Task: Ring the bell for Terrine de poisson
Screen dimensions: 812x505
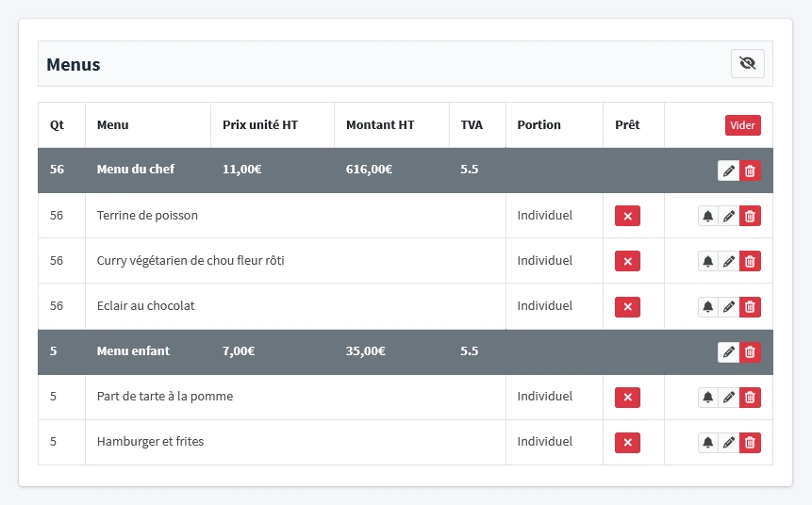Action: pyautogui.click(x=708, y=216)
